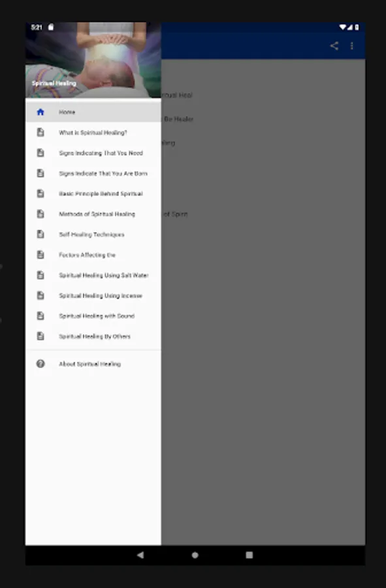Tap the Android back navigation button
Viewport: 386px width, 588px height.
tap(140, 555)
